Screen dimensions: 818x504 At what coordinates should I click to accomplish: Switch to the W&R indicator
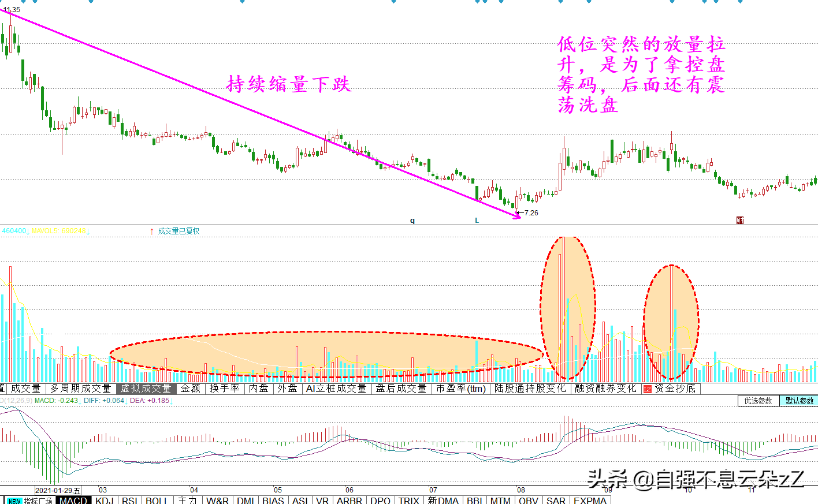click(217, 501)
